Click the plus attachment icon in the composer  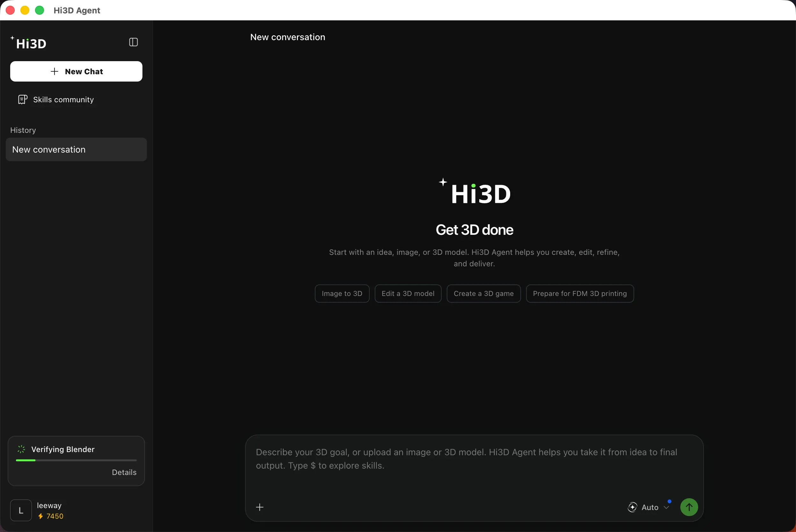(260, 507)
